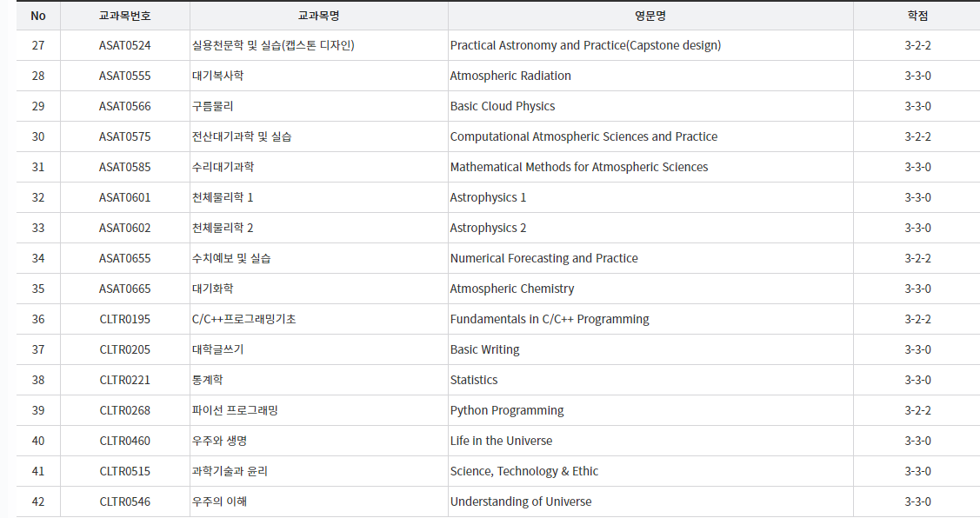Click the '교과목명' column header
This screenshot has height=518, width=980.
point(319,16)
